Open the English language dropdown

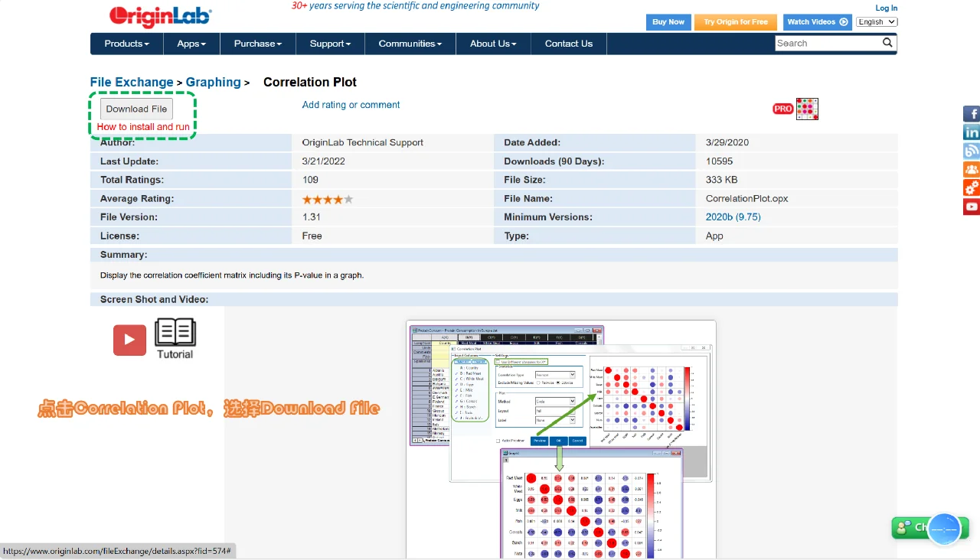pyautogui.click(x=877, y=22)
